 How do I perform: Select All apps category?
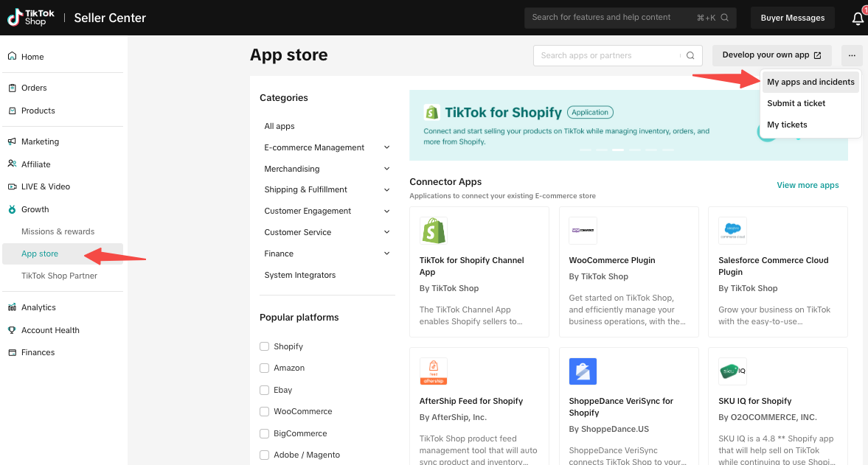pos(280,126)
